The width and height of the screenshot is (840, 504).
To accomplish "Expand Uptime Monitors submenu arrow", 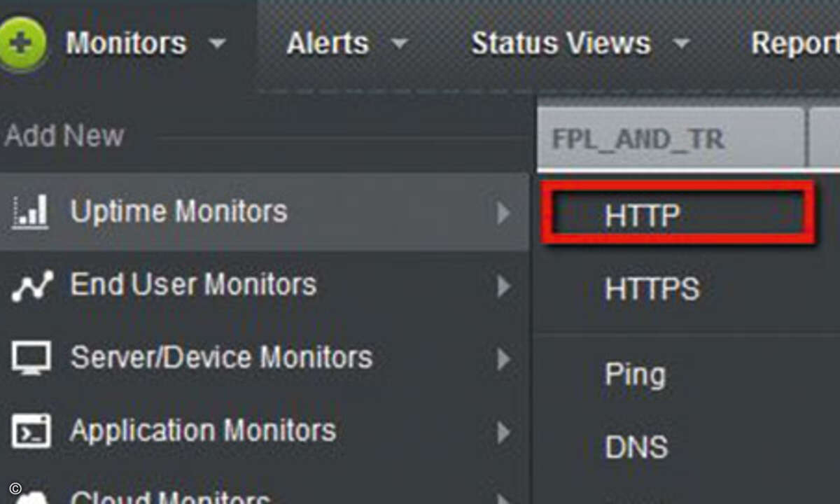I will click(x=503, y=212).
